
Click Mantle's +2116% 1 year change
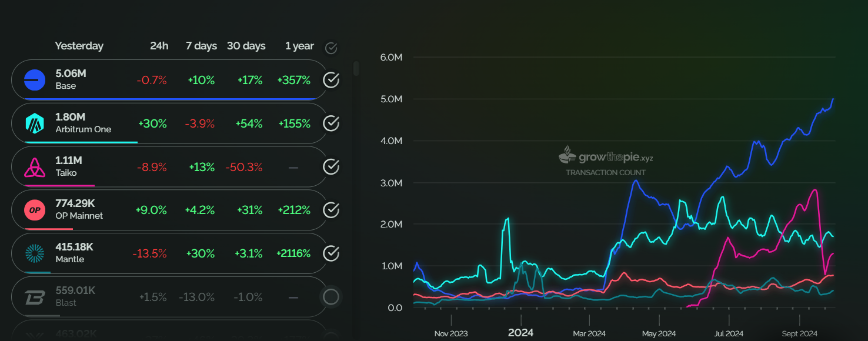coord(293,253)
